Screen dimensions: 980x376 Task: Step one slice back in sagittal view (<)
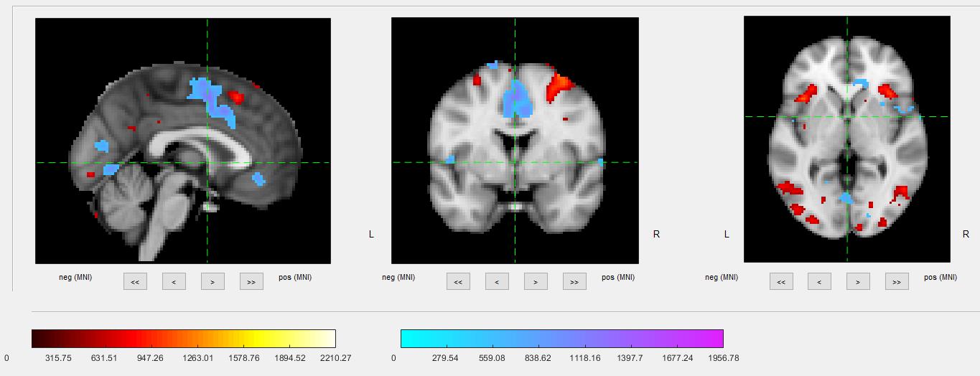click(x=174, y=281)
